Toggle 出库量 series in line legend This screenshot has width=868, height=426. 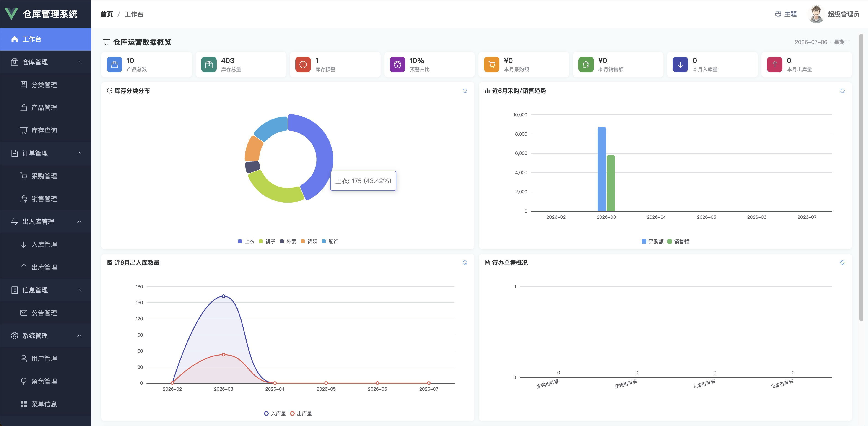(x=301, y=413)
